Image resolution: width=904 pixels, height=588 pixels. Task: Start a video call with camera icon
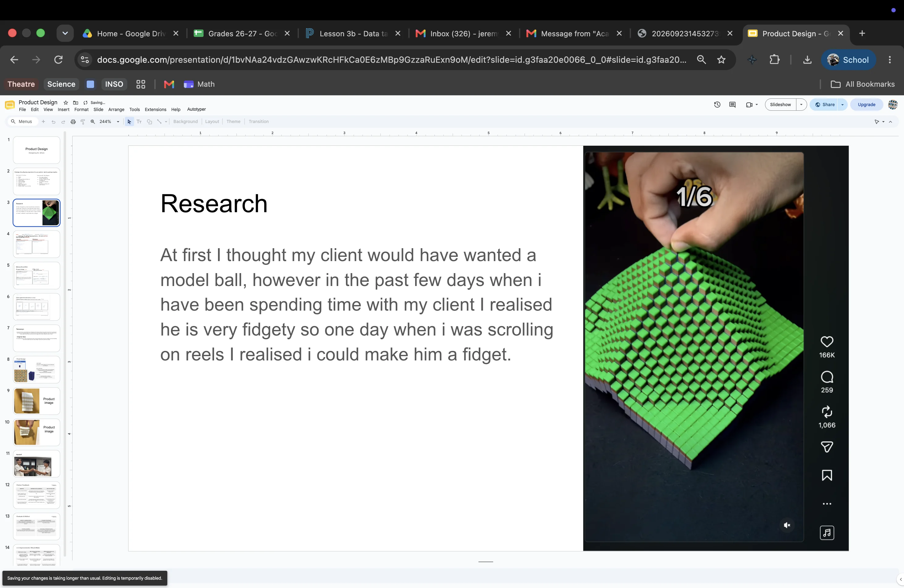pos(749,105)
